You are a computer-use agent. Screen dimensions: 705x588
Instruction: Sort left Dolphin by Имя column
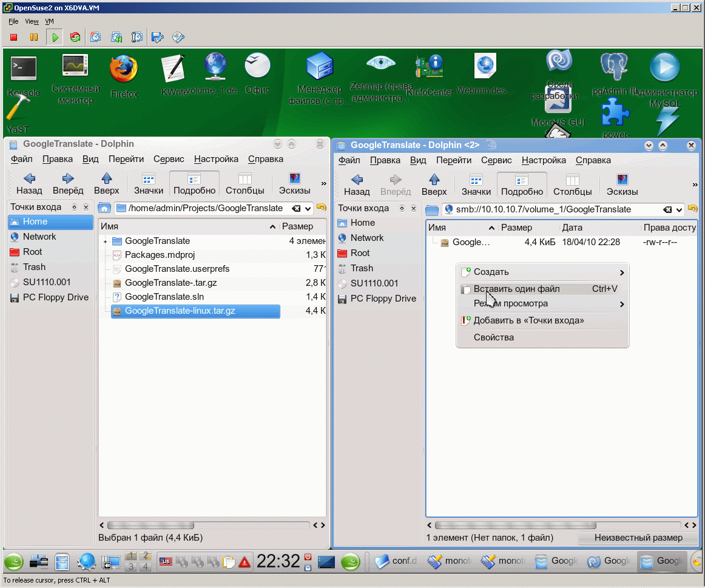coord(188,226)
